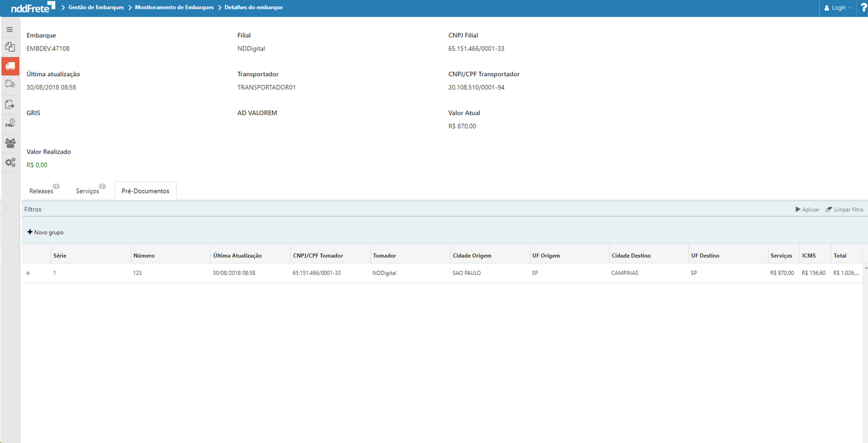Open the settings gears sidebar icon
The width and height of the screenshot is (868, 443).
coord(10,163)
